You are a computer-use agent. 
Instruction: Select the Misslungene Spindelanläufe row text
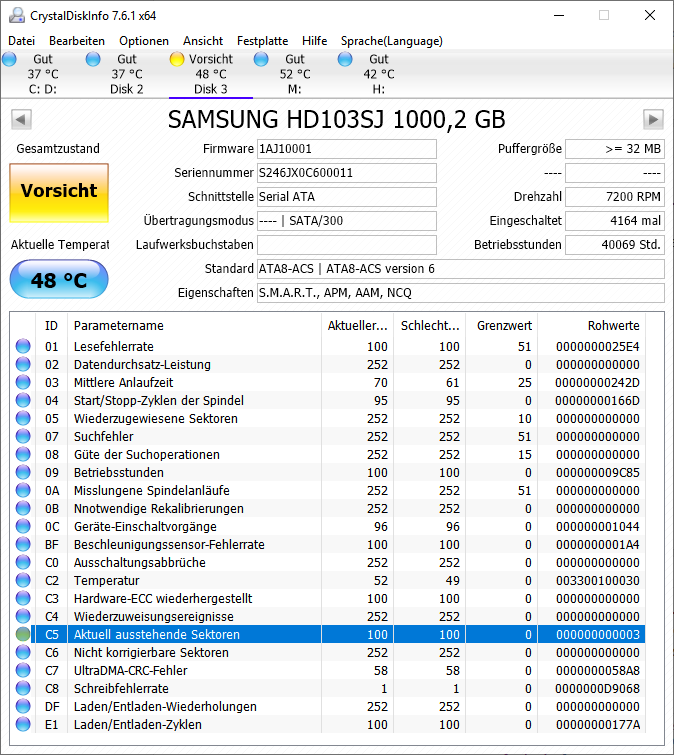[x=152, y=491]
